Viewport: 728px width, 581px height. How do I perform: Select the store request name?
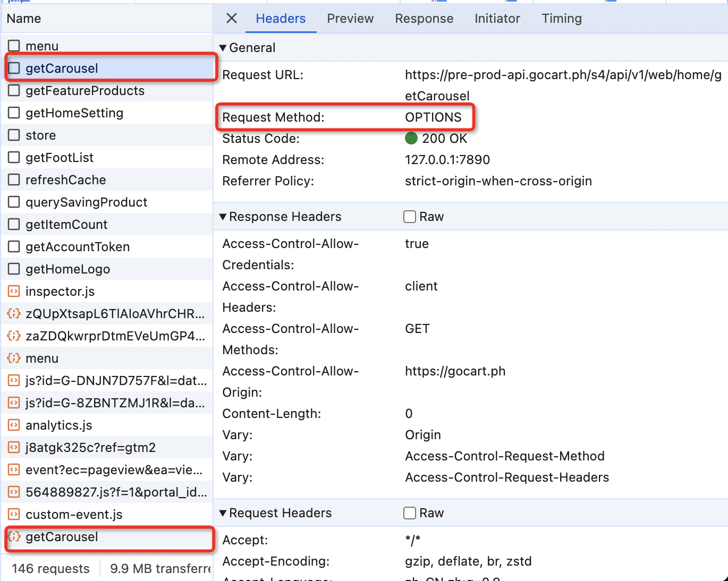click(41, 135)
